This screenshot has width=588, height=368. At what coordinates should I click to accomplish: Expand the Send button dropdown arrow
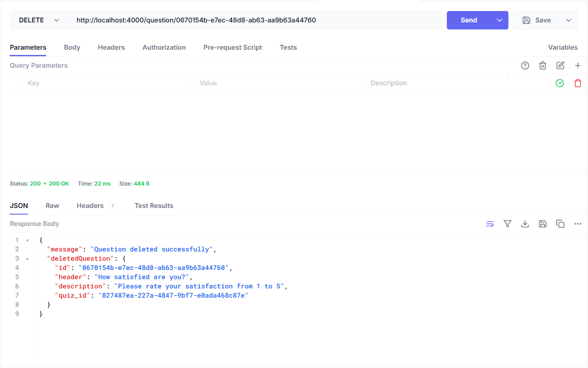[x=499, y=20]
